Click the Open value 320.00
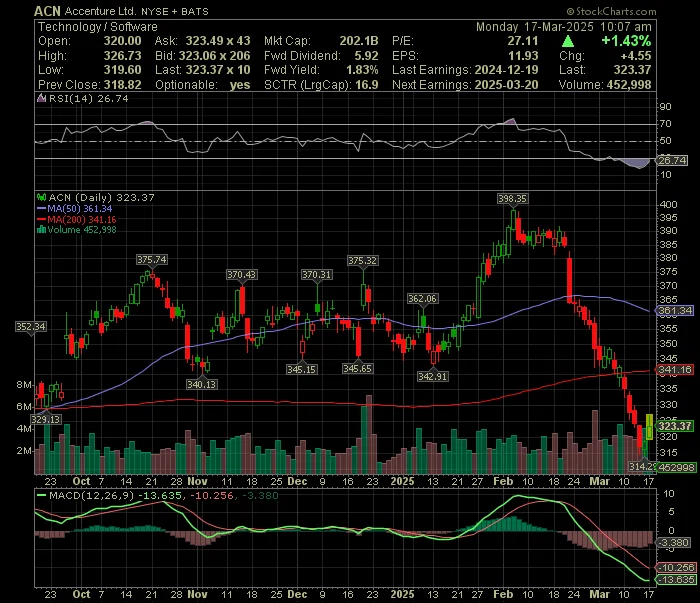Viewport: 700px width, 603px height. [x=122, y=41]
